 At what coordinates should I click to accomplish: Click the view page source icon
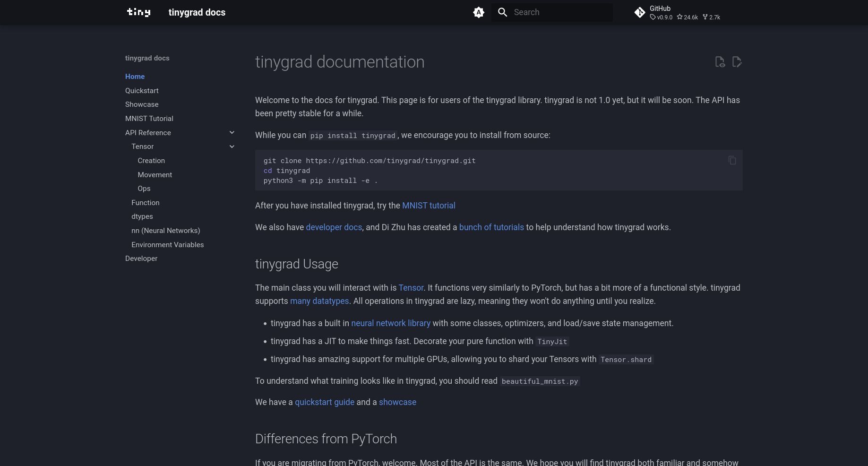pos(720,62)
